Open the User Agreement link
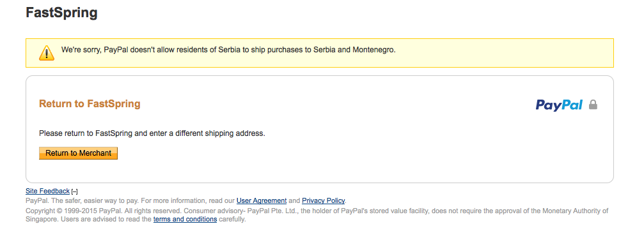Image resolution: width=644 pixels, height=247 pixels. (x=262, y=200)
